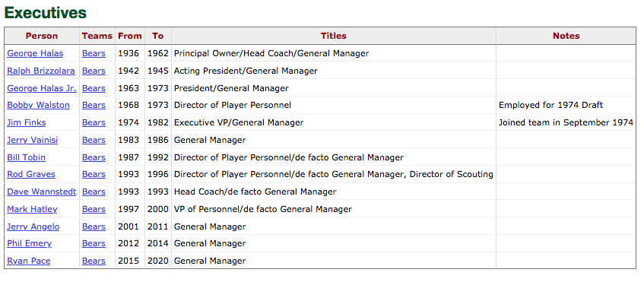
Task: Click Bears link in Ryan Pace row
Action: 94,261
